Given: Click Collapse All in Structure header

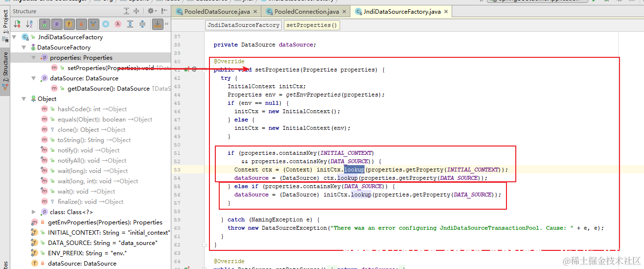Looking at the screenshot, I should (x=138, y=11).
